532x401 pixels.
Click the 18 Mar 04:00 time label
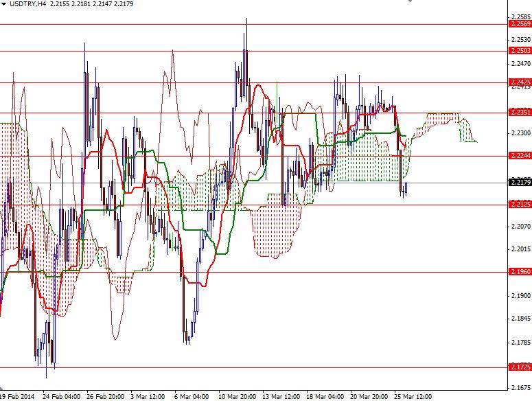click(325, 397)
